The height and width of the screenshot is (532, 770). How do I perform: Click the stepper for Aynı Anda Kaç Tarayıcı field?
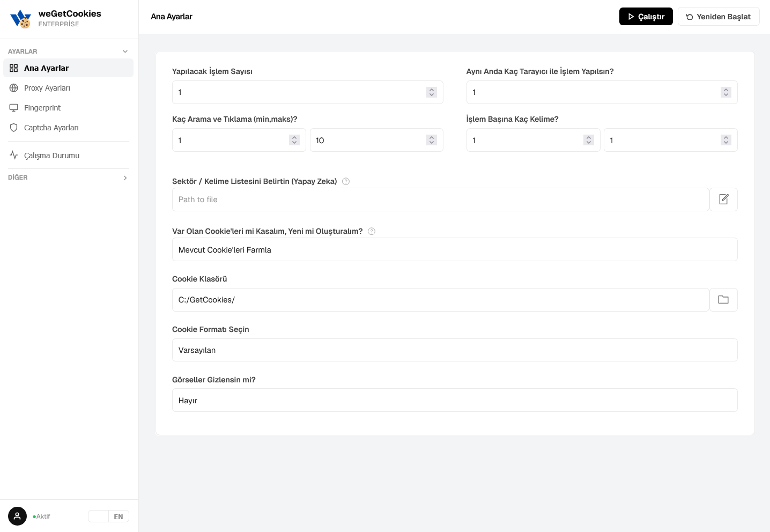[x=726, y=92]
